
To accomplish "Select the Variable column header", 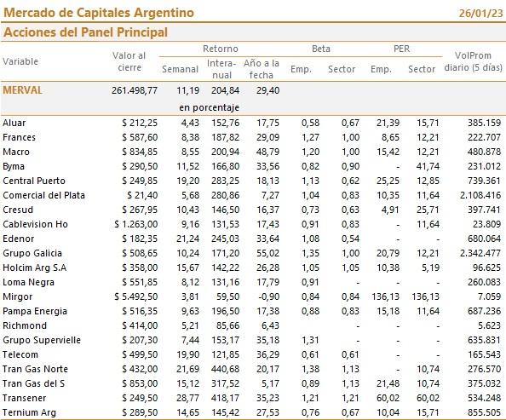I will [20, 61].
